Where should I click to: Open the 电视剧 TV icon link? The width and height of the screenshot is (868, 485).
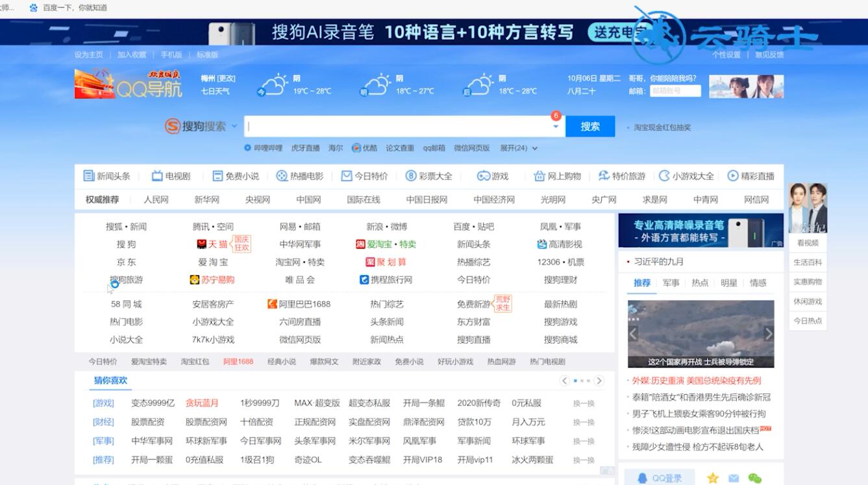(171, 176)
